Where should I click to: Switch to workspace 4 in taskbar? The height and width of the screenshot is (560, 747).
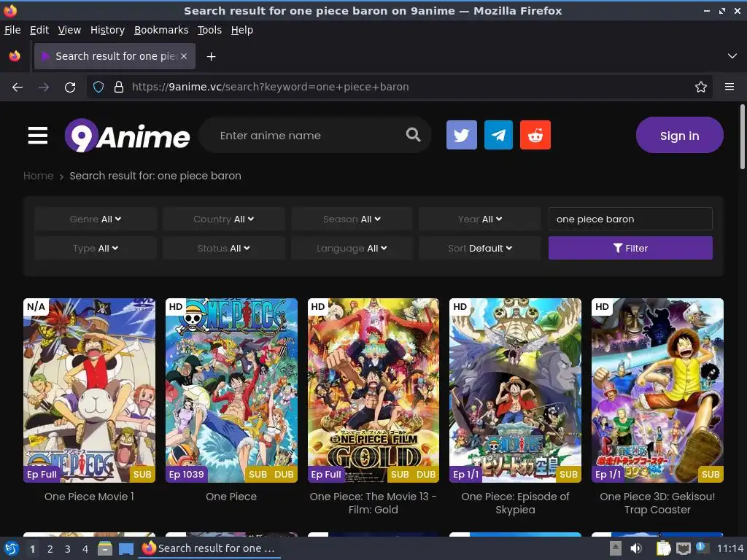coord(85,549)
